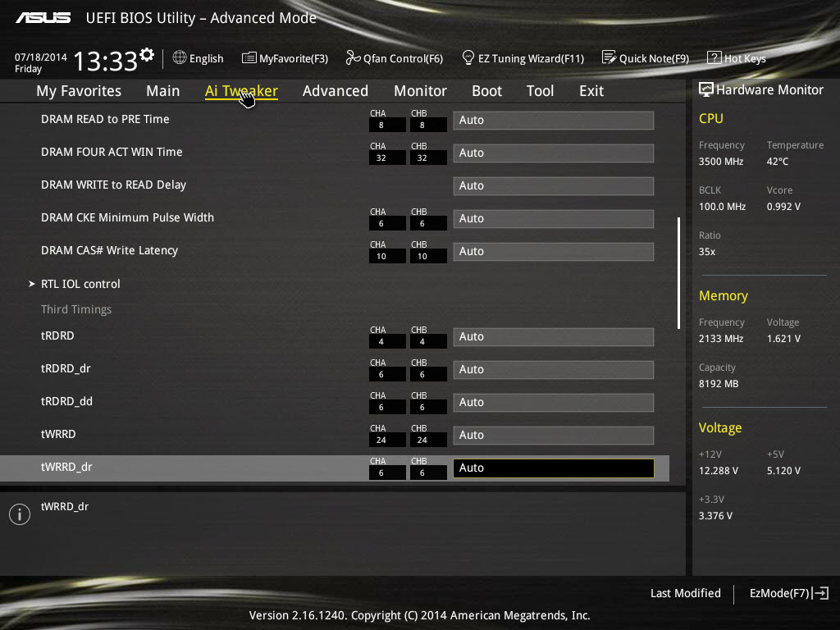Click the CPU temperature 42°C value
Screen dimensions: 840x630
pyautogui.click(x=778, y=162)
